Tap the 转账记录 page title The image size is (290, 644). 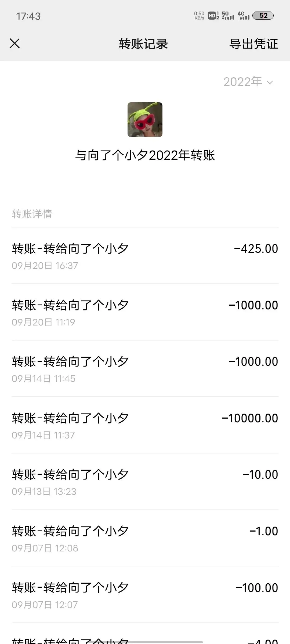click(x=143, y=44)
